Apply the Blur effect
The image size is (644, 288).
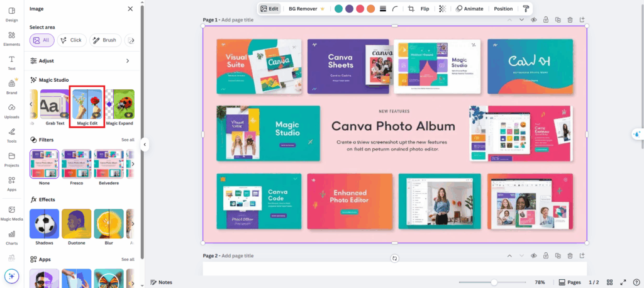pos(109,227)
